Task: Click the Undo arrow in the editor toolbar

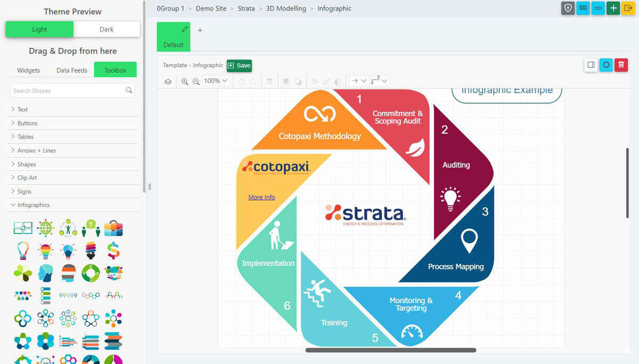Action: click(241, 81)
